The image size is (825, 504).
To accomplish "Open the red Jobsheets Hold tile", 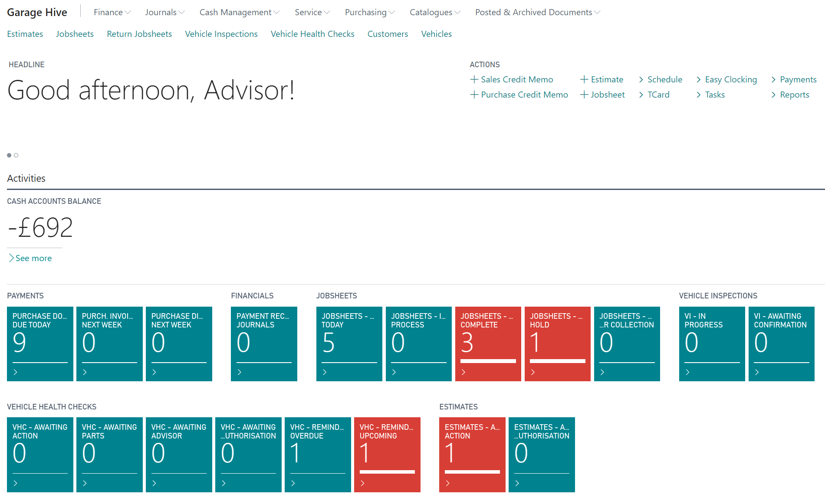I will (557, 344).
